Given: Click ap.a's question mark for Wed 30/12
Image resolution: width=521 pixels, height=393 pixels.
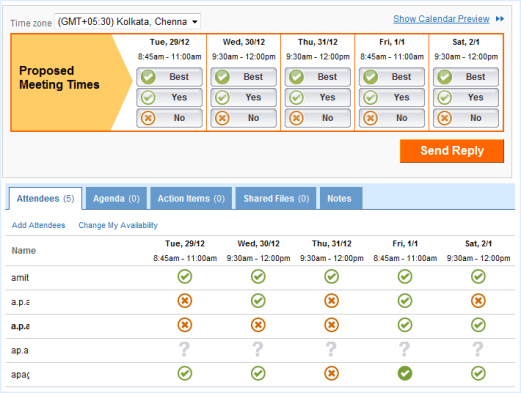Looking at the screenshot, I should click(x=258, y=349).
